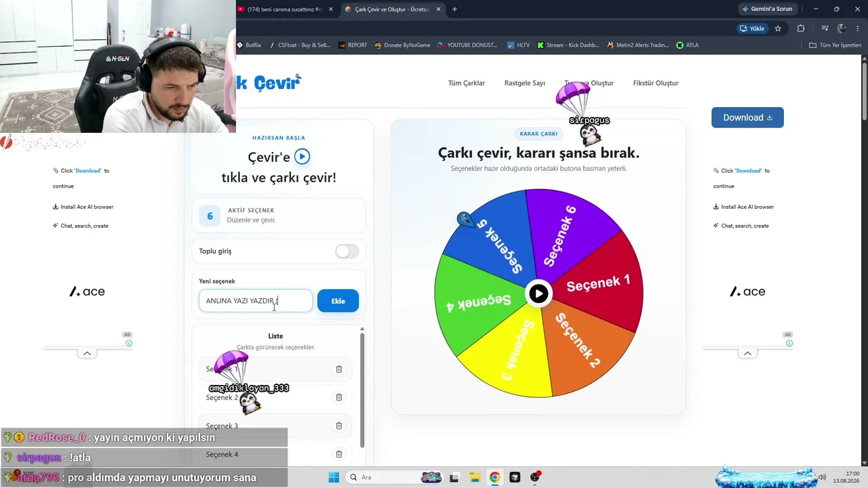Open the Donate ByNoGame bookmark
868x488 pixels.
(401, 45)
